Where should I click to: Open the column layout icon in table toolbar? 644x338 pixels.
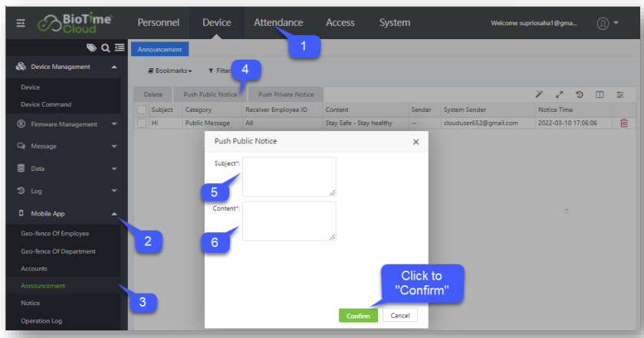600,94
